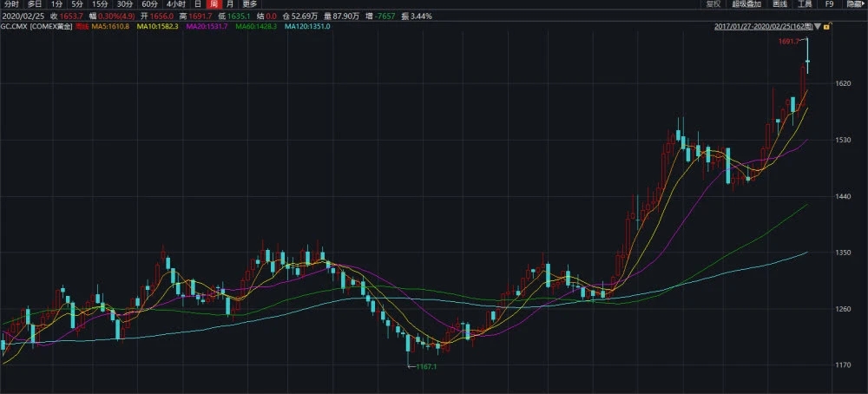Select the 5分 period tab

click(x=78, y=4)
